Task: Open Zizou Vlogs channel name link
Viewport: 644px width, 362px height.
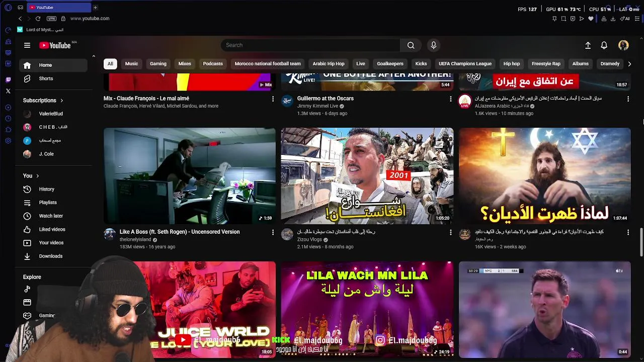Action: pyautogui.click(x=309, y=239)
